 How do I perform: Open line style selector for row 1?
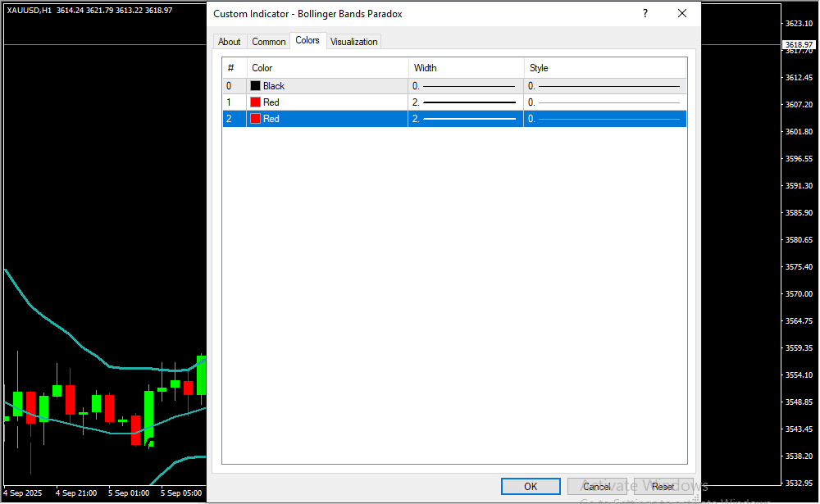tap(604, 102)
